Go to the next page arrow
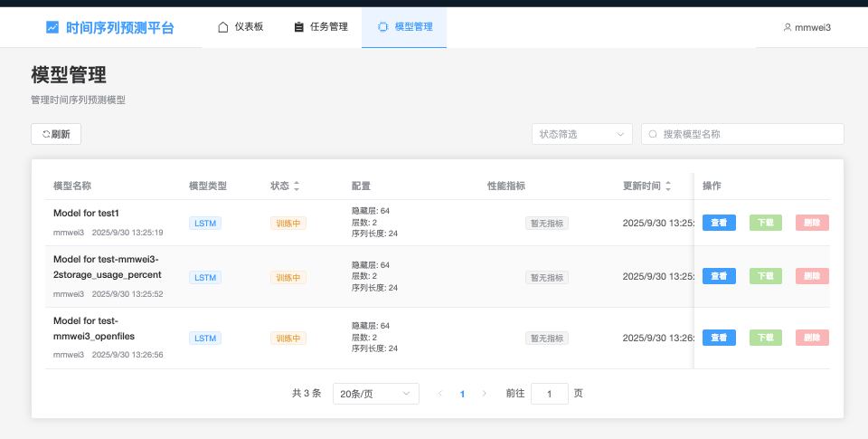The image size is (868, 439). click(485, 394)
